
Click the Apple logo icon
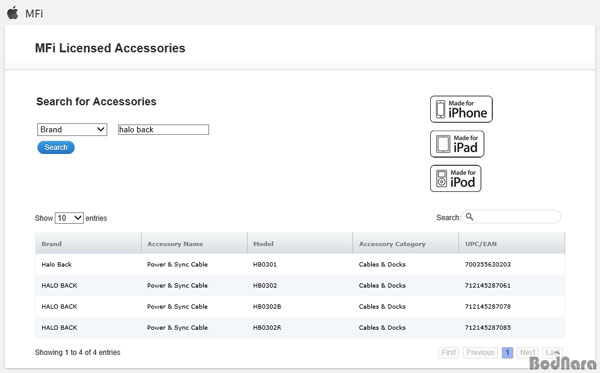pyautogui.click(x=13, y=13)
